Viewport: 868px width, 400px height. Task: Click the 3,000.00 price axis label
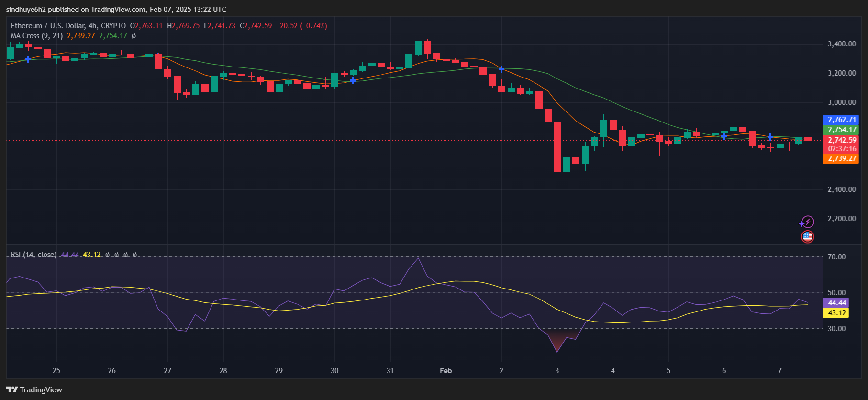(x=841, y=102)
